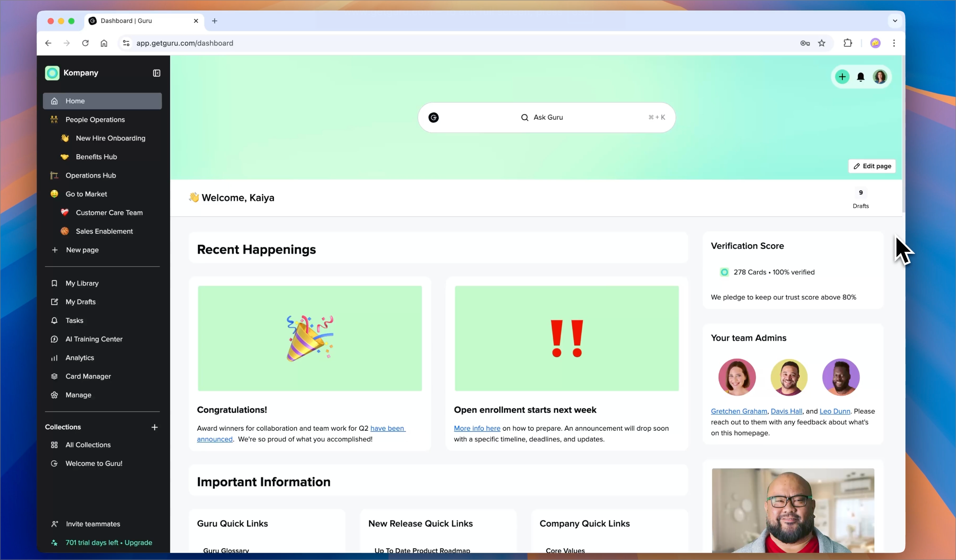This screenshot has width=956, height=560.
Task: Go to Home in sidebar
Action: (x=102, y=101)
